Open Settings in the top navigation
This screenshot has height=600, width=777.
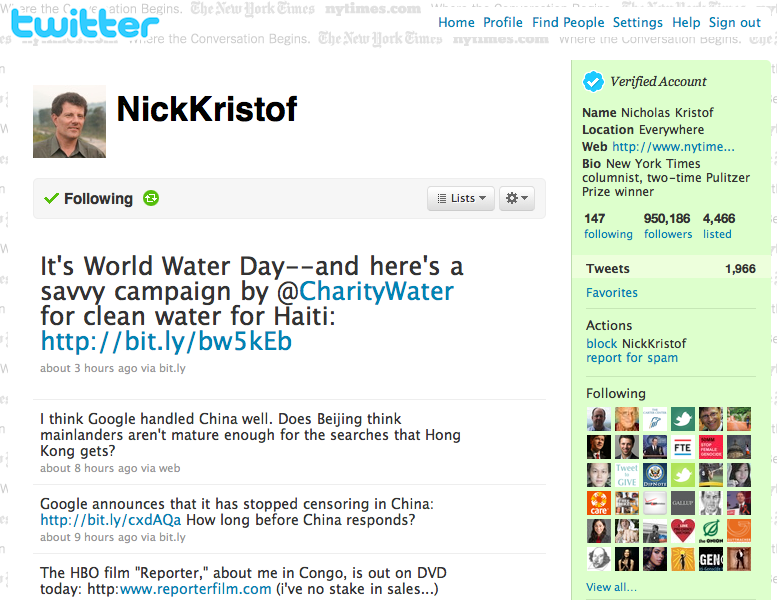coord(637,23)
